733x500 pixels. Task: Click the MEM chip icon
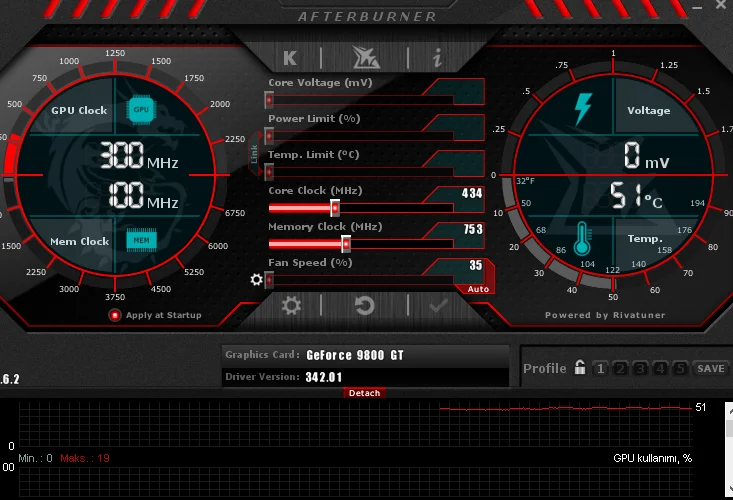click(x=142, y=240)
